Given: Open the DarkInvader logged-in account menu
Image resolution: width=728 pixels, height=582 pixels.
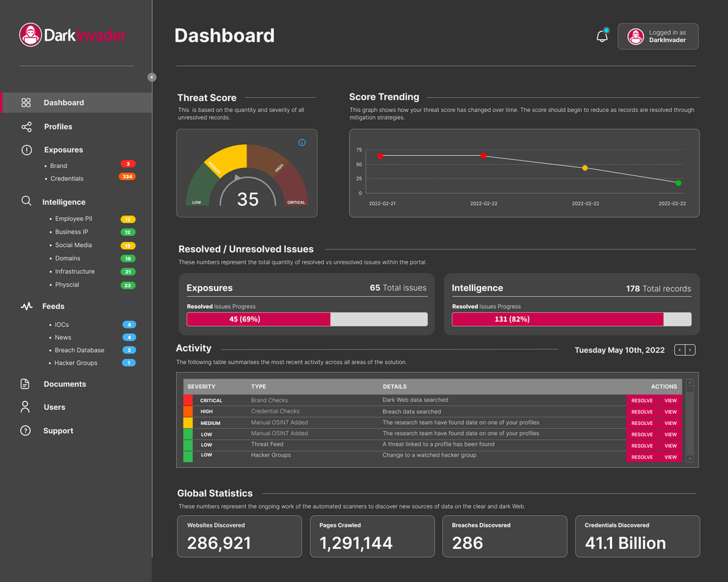Looking at the screenshot, I should coord(657,36).
